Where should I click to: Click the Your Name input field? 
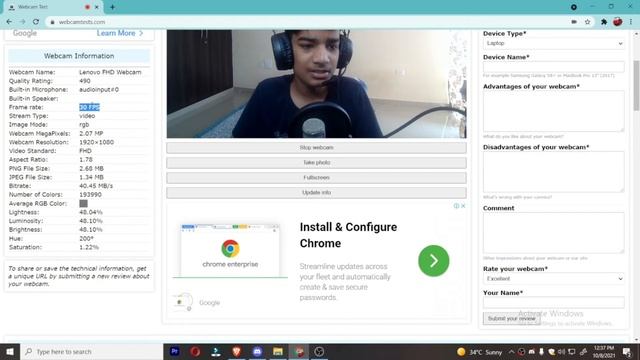(x=553, y=302)
